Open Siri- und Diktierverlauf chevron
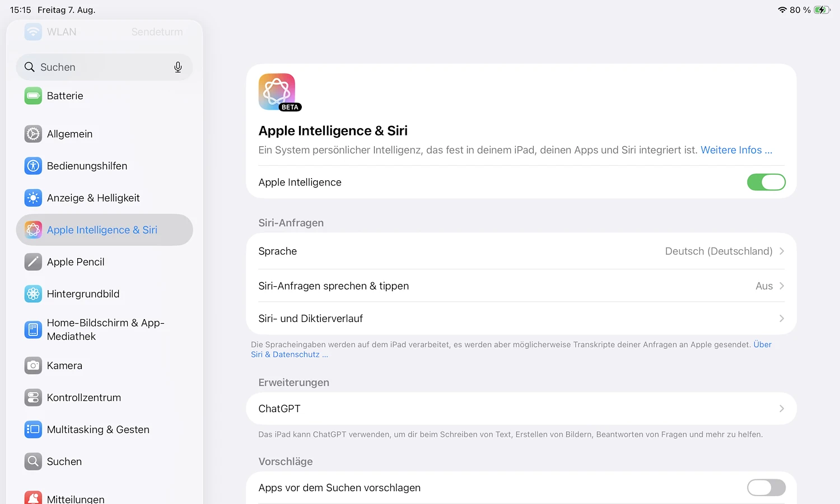840x504 pixels. tap(782, 319)
